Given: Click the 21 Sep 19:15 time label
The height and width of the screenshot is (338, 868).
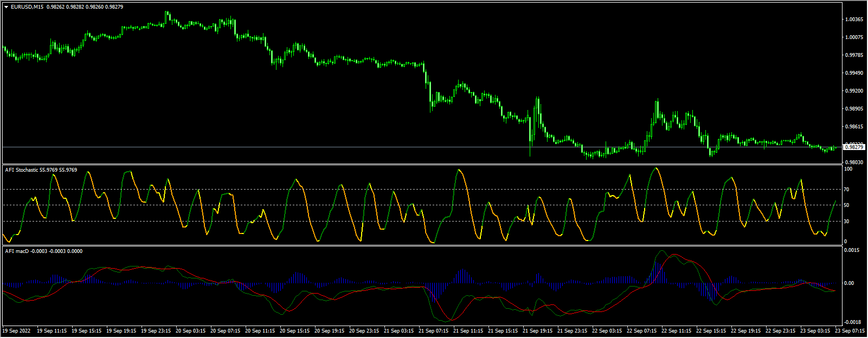Looking at the screenshot, I should click(538, 330).
